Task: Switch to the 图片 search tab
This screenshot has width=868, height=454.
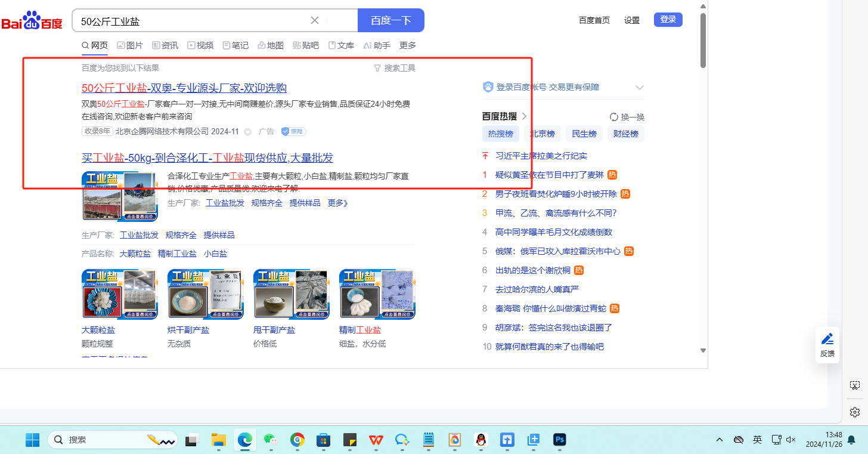Action: [x=130, y=45]
